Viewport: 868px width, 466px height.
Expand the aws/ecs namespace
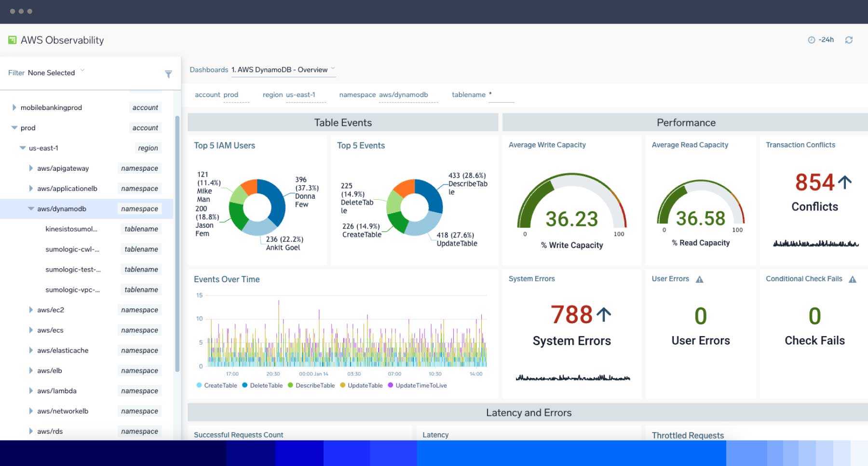coord(31,330)
